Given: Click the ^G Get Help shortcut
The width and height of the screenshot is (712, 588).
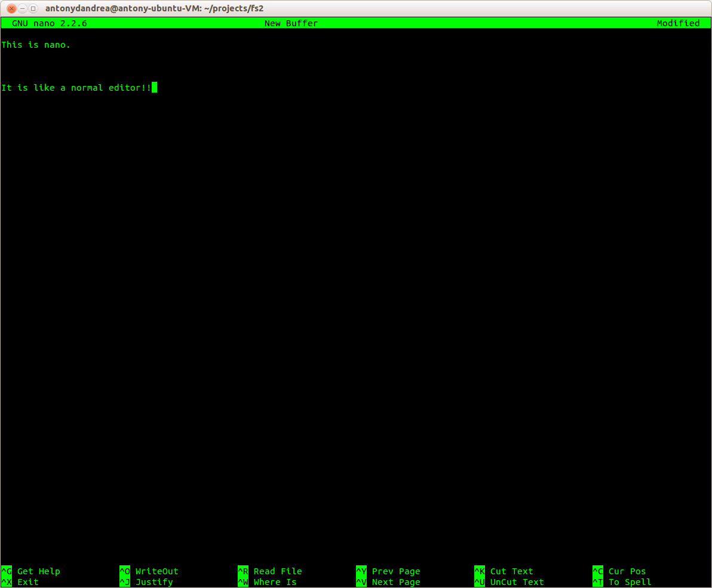Looking at the screenshot, I should pos(31,571).
